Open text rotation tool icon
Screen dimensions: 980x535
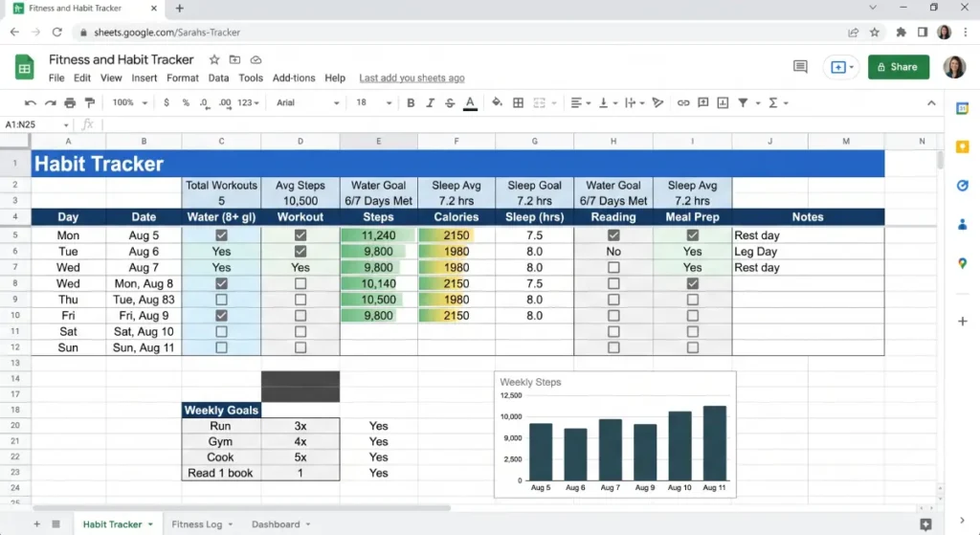point(657,103)
